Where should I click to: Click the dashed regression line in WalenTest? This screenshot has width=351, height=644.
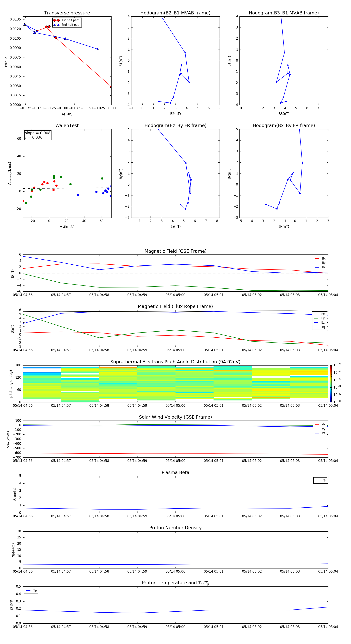(x=67, y=188)
